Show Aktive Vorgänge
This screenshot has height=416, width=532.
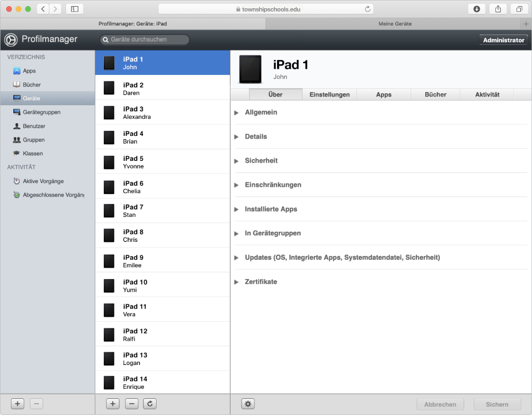click(48, 181)
